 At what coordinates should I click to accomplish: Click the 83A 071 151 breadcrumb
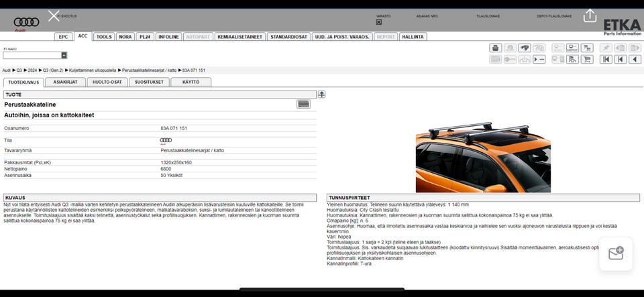coord(194,70)
